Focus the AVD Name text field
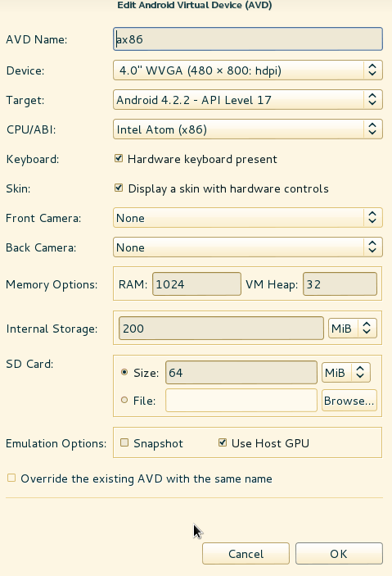The image size is (392, 576). [248, 39]
